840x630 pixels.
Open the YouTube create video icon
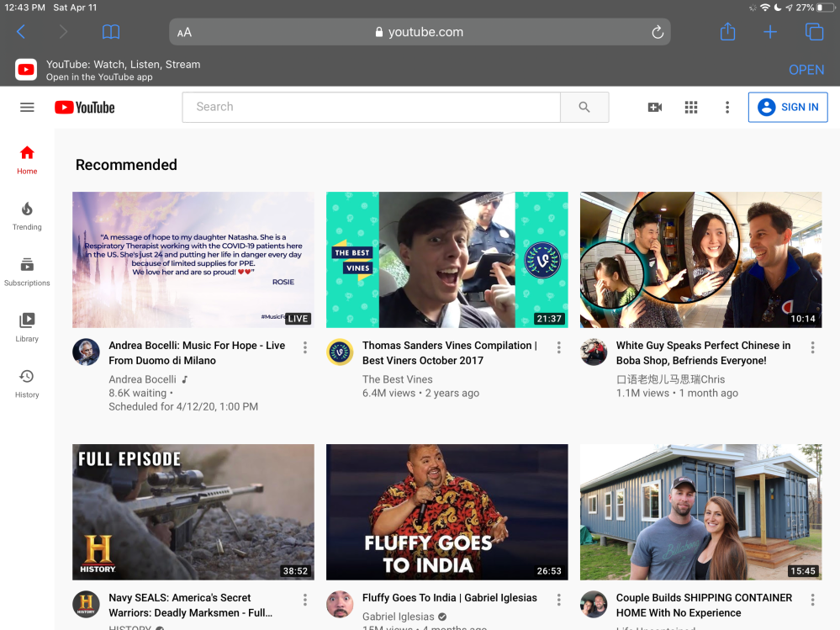click(655, 107)
